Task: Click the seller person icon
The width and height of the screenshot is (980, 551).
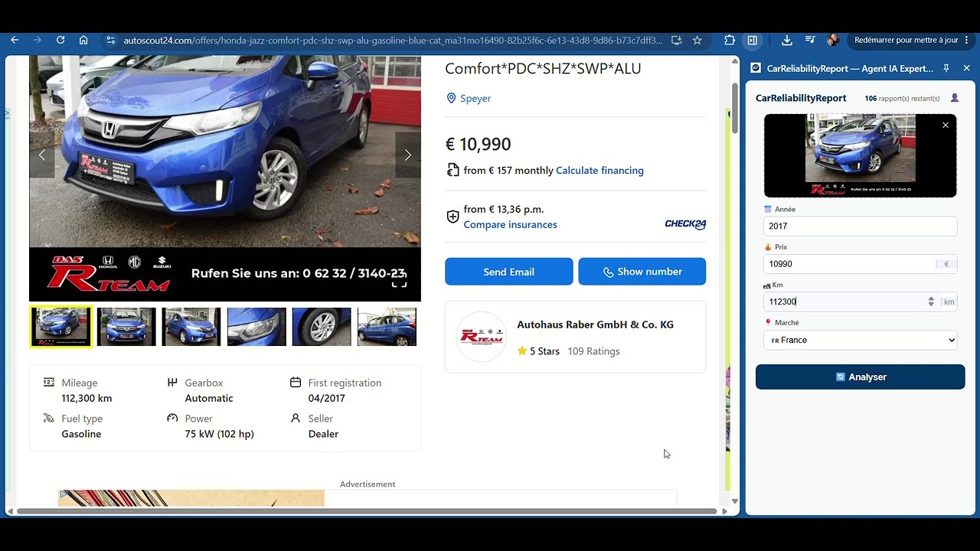Action: pos(296,419)
